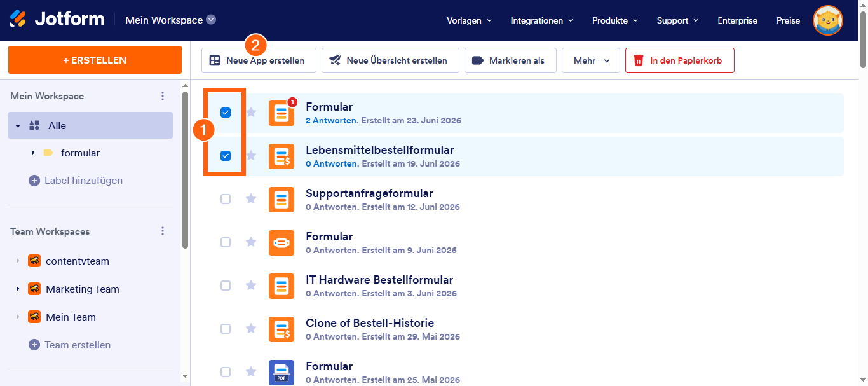This screenshot has height=386, width=868.
Task: Open the 2 Antworten link
Action: click(330, 120)
